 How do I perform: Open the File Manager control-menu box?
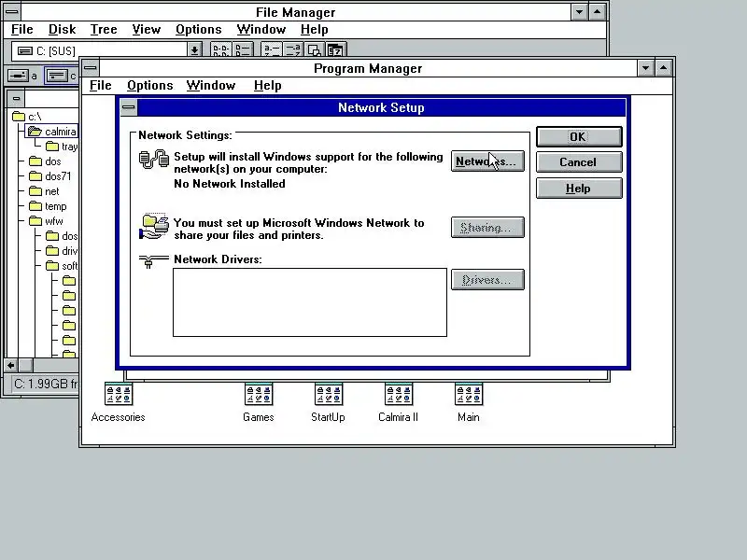point(12,11)
